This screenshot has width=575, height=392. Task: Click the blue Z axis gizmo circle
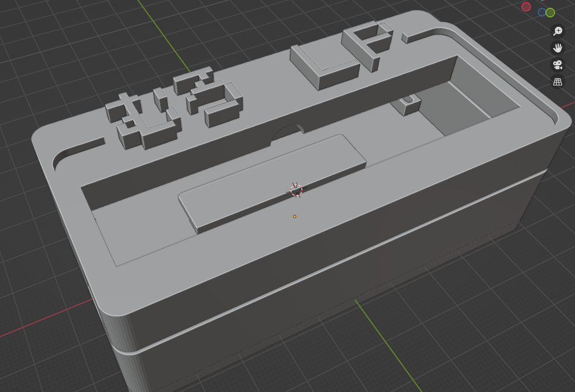(x=541, y=12)
